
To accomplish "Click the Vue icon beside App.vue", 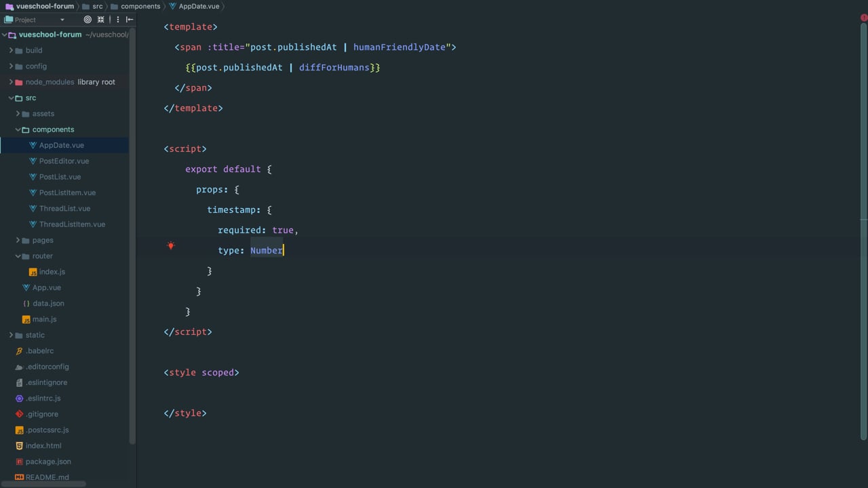I will (26, 288).
